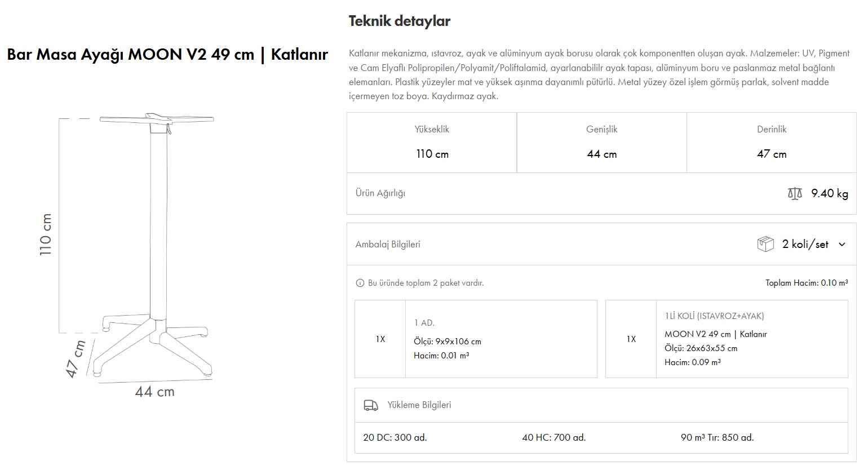This screenshot has height=470, width=868.
Task: Expand the Yükleme Bilgileri section
Action: pos(420,405)
